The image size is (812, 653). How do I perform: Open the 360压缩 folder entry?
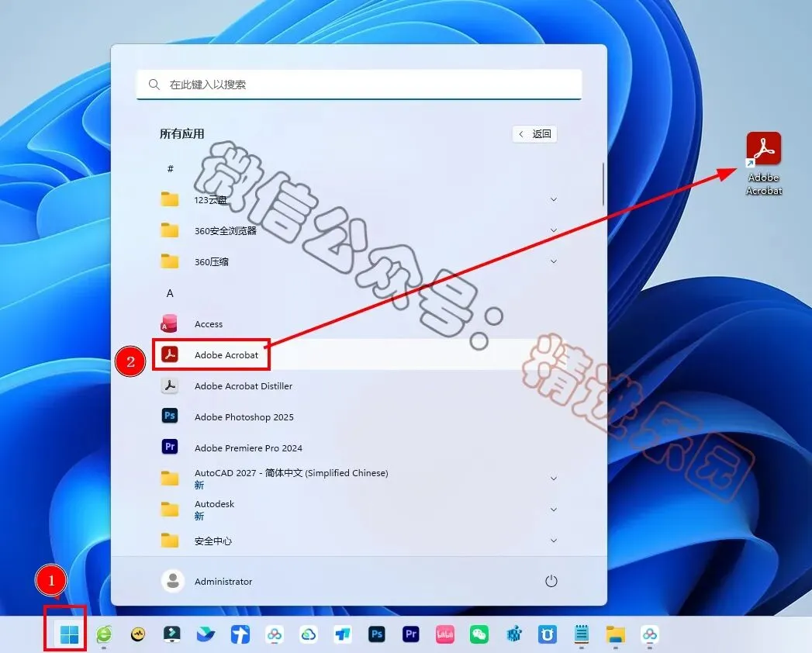click(359, 261)
